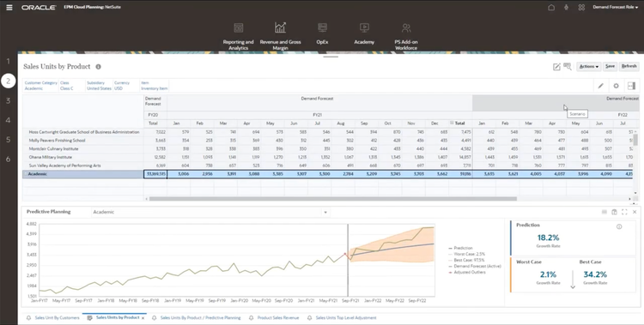644x325 pixels.
Task: Toggle the property panel icon
Action: [x=631, y=86]
